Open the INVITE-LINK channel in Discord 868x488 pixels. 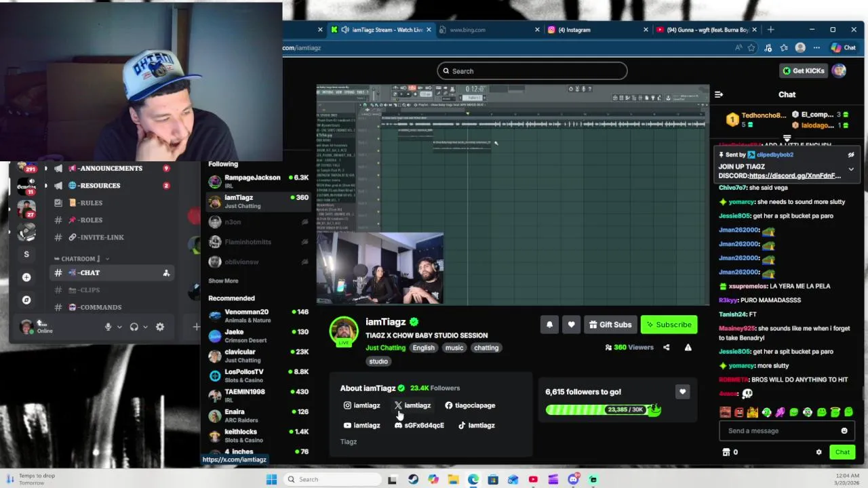point(112,237)
